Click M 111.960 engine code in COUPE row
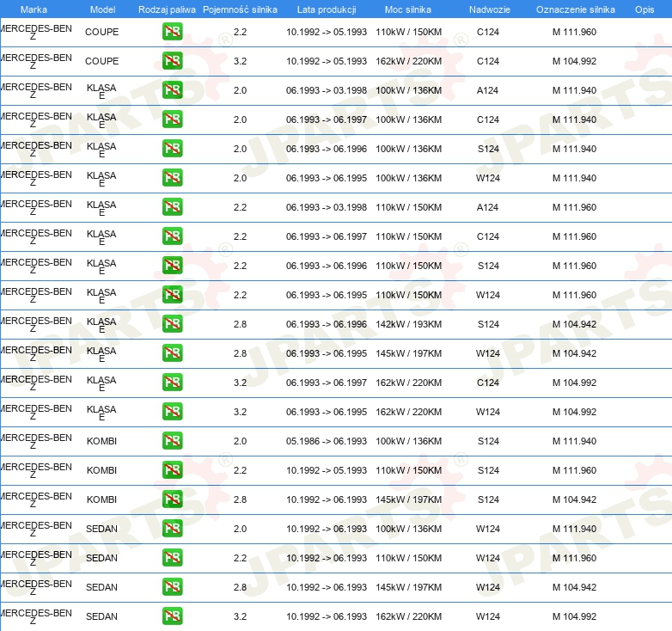Viewport: 672px width, 631px height. 574,32
